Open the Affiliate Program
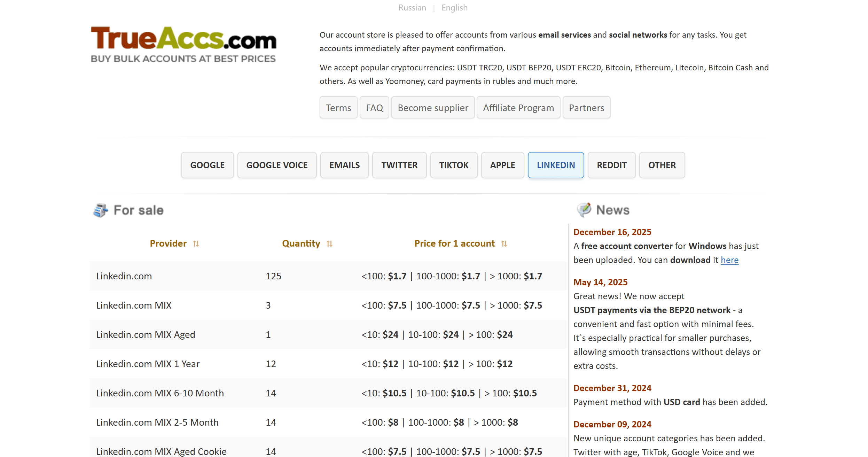This screenshot has width=868, height=457. coord(518,108)
